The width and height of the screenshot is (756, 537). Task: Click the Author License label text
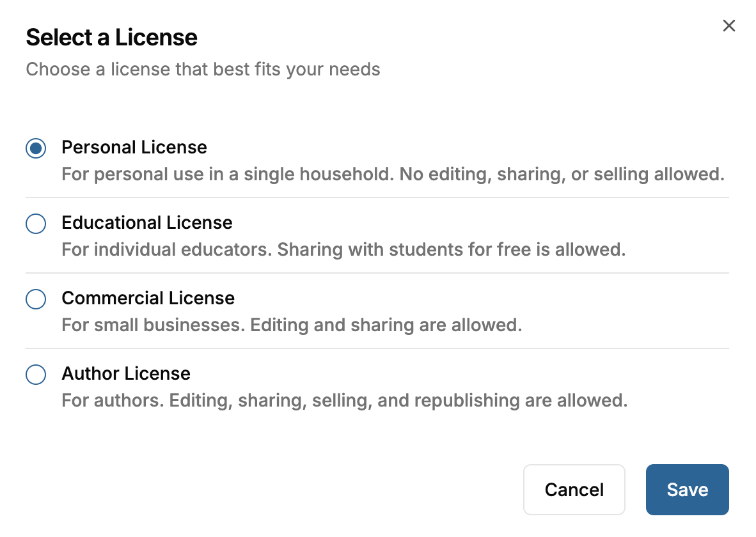pos(126,374)
